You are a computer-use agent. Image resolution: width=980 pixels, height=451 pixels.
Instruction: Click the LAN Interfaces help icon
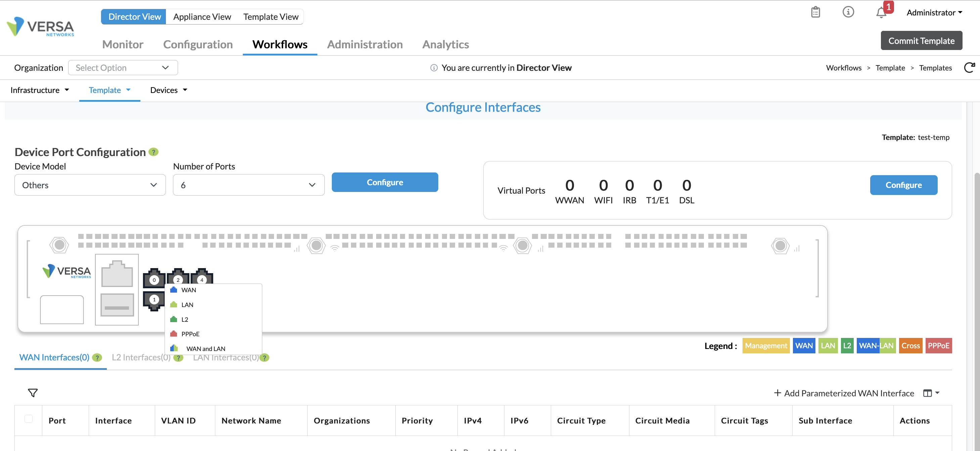264,357
